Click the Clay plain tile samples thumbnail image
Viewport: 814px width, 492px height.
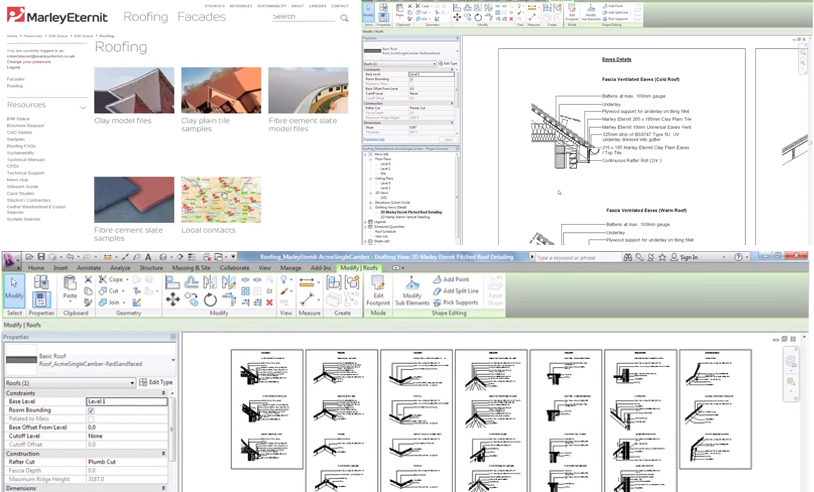(221, 90)
